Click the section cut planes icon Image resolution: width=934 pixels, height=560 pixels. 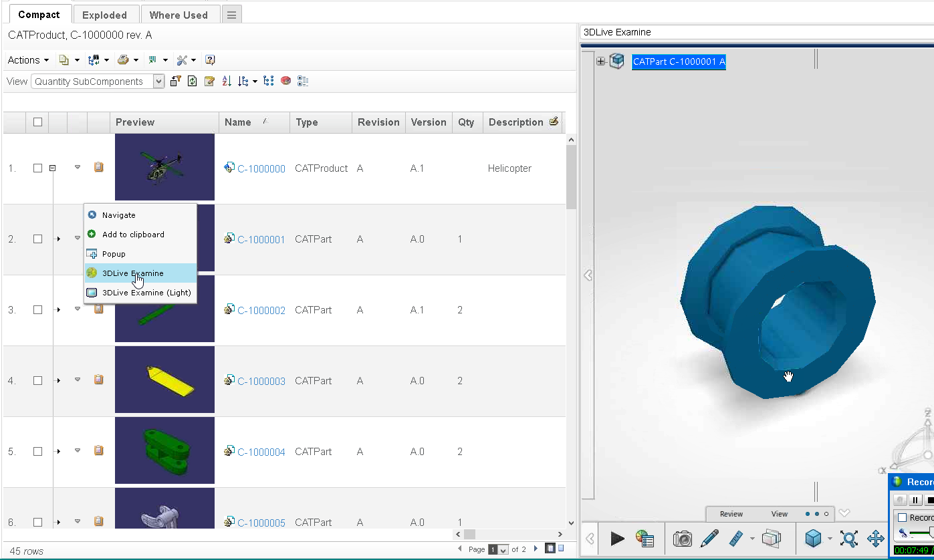771,538
